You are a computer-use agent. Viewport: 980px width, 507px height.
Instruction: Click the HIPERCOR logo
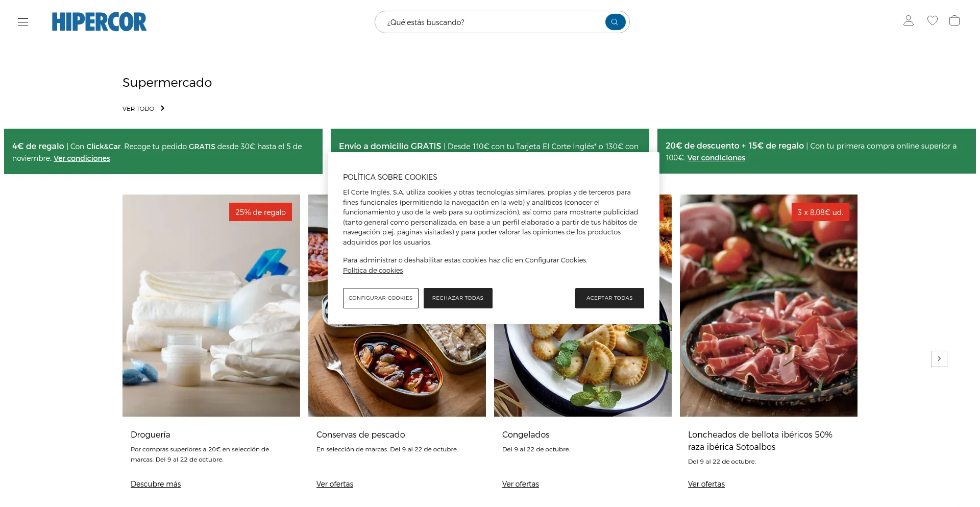pyautogui.click(x=99, y=22)
